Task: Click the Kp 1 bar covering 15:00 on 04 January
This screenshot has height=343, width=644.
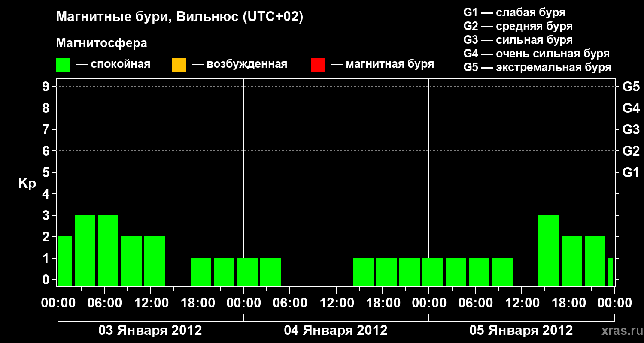Action: pos(363,272)
